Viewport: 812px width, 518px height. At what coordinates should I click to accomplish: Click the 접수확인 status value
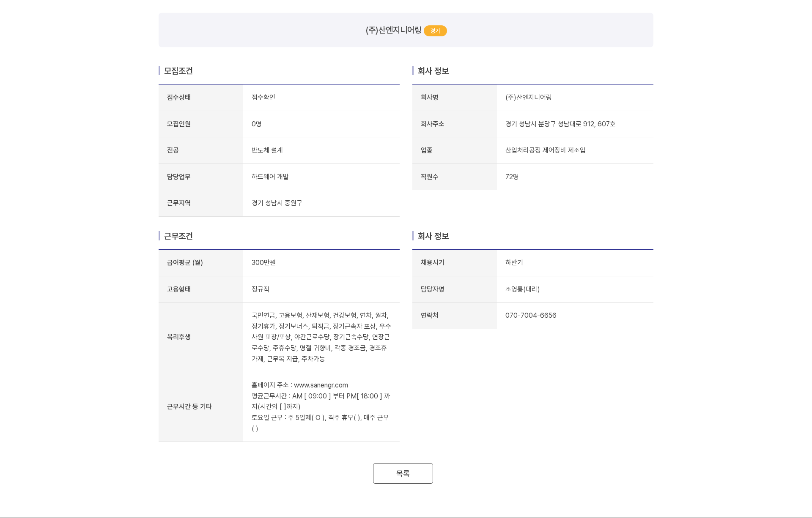(263, 97)
